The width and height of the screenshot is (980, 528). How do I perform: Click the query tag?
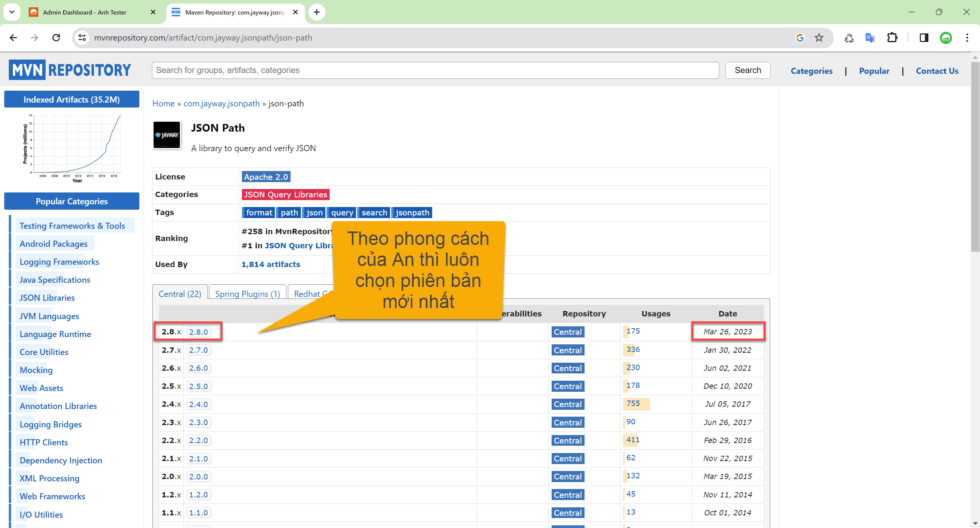pos(342,213)
